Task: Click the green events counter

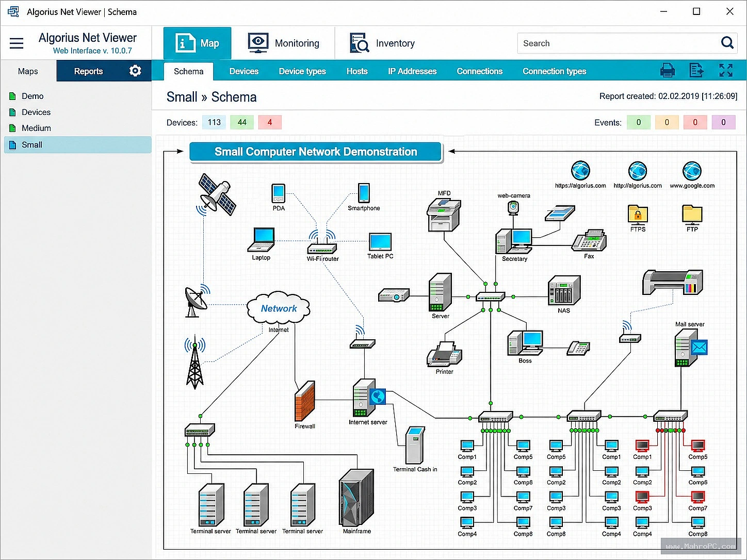Action: pyautogui.click(x=639, y=122)
